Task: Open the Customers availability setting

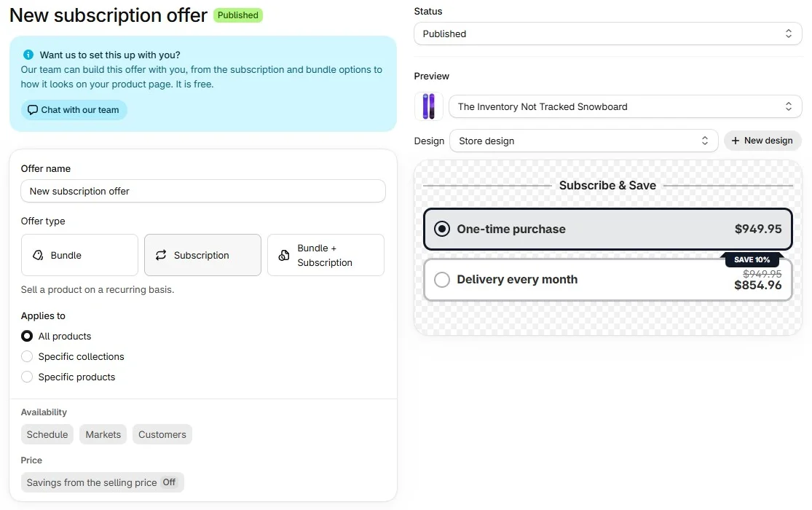Action: (x=162, y=434)
